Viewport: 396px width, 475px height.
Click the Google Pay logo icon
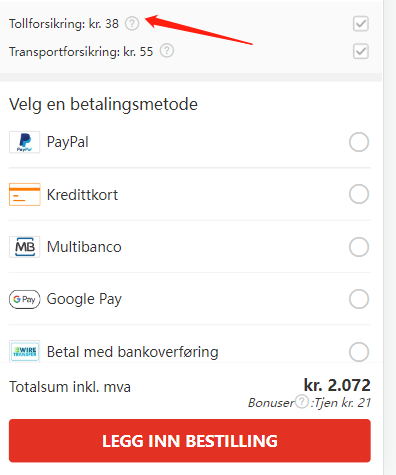pos(24,299)
